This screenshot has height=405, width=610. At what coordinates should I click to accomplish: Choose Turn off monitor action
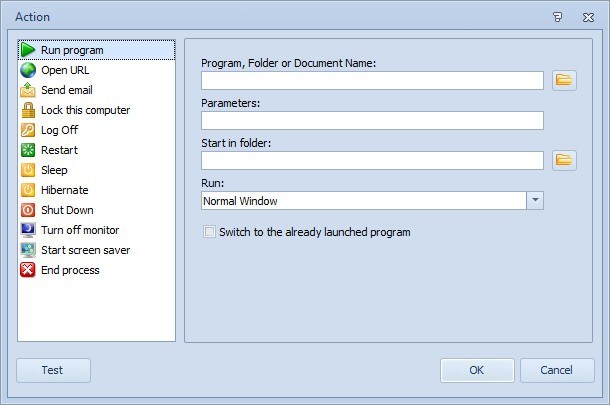(79, 230)
